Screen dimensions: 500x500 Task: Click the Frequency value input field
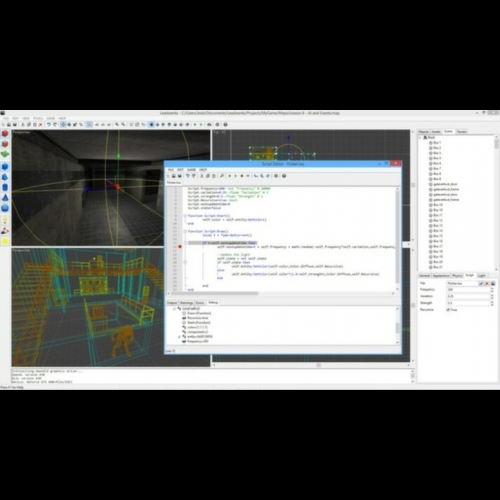point(468,290)
